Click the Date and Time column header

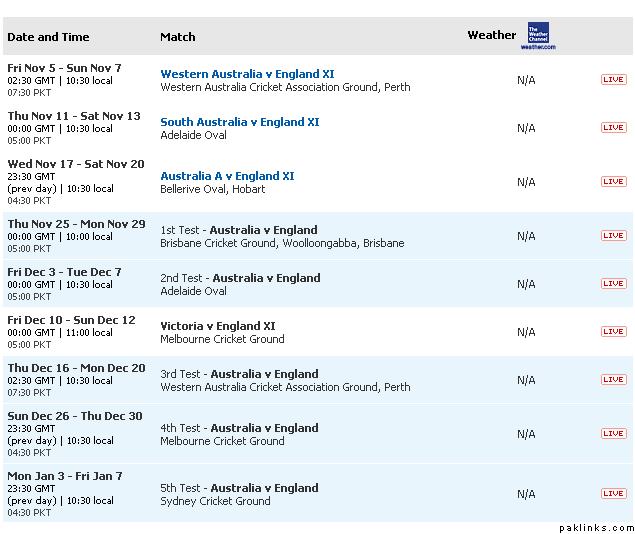(x=48, y=37)
